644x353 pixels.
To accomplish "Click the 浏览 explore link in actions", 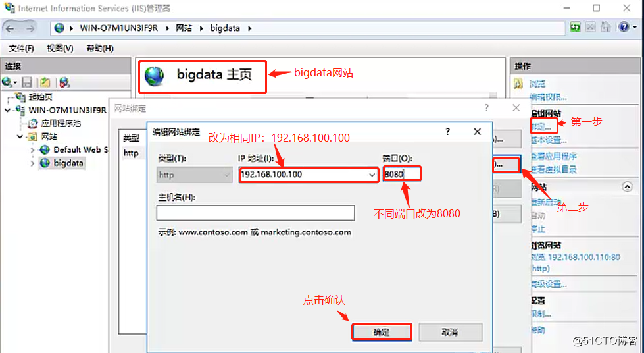I will 537,84.
